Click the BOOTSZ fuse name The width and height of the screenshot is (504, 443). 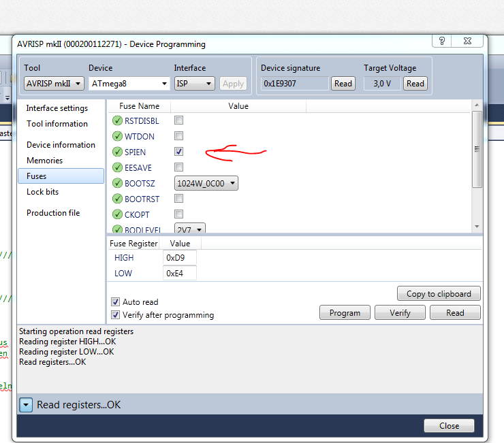[140, 184]
